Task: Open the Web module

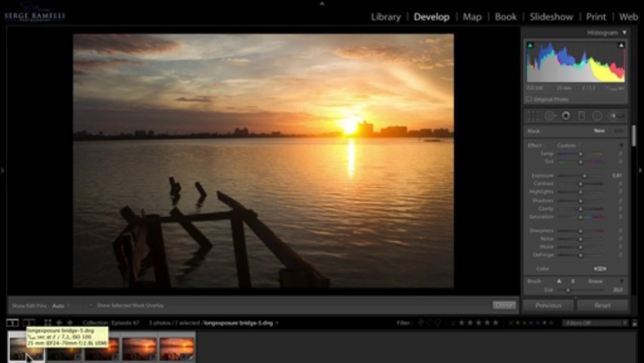Action: pyautogui.click(x=628, y=17)
